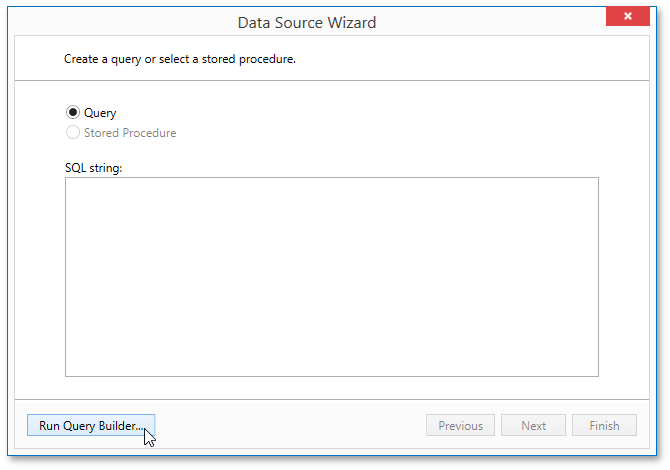Select the Query radio button
The width and height of the screenshot is (670, 470).
coord(73,113)
